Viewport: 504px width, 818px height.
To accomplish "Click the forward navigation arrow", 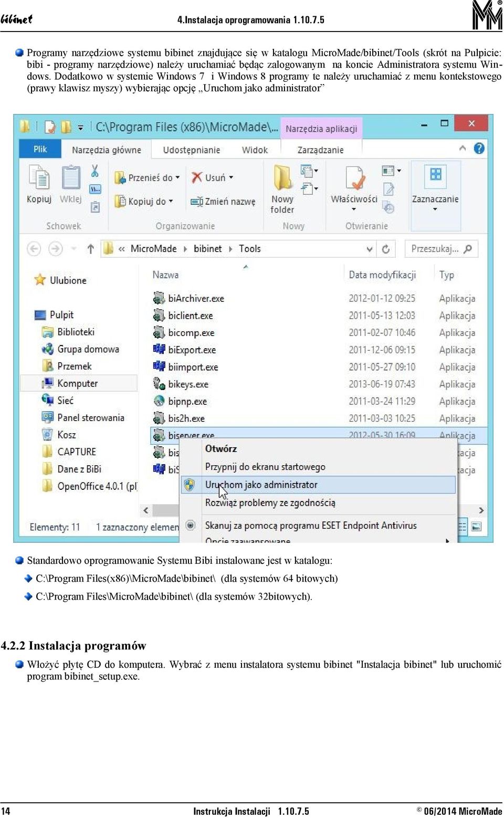I will coord(56,249).
